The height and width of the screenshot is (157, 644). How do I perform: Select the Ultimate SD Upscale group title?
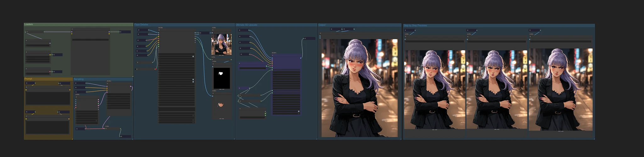click(247, 25)
